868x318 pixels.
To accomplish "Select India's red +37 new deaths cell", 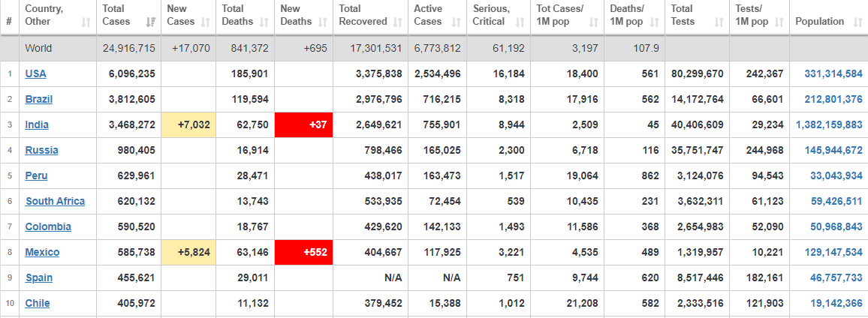I will pos(303,125).
